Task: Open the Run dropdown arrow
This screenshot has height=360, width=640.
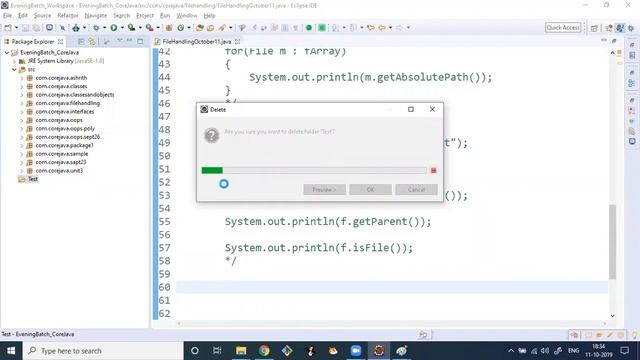Action: [122, 28]
